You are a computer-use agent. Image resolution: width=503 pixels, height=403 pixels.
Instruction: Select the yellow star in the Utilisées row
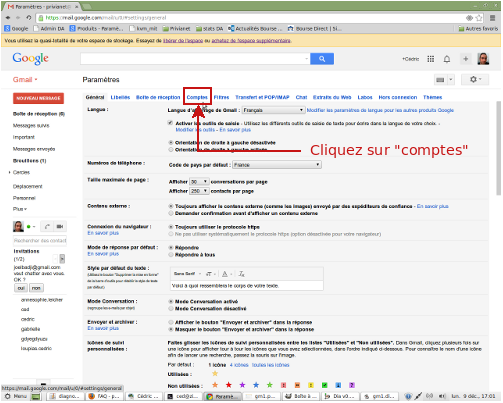point(215,373)
